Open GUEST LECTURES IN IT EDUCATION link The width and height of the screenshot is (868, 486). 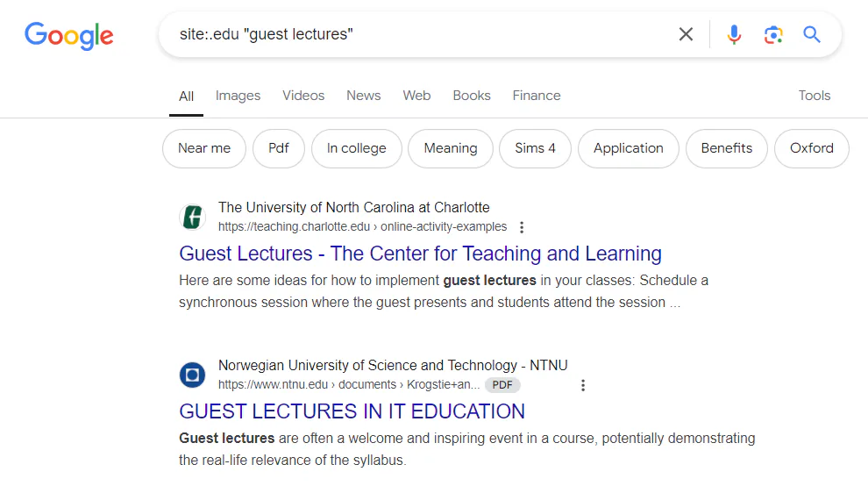pos(352,411)
